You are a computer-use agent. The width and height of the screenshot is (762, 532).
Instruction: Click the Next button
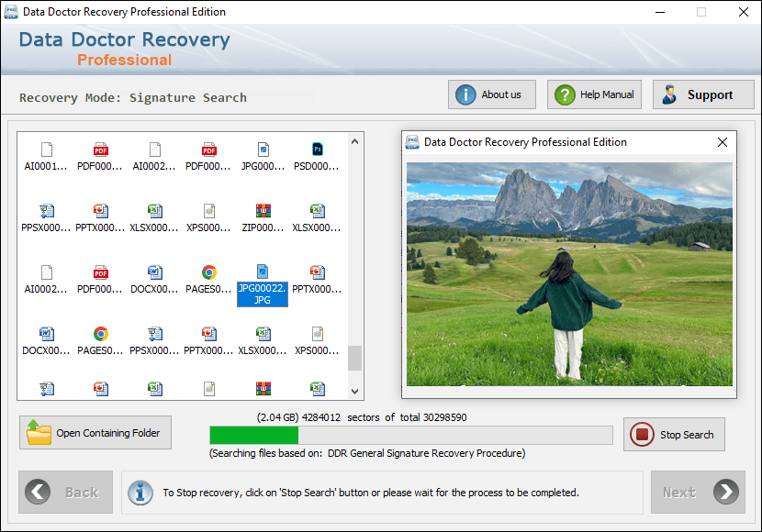click(x=698, y=493)
